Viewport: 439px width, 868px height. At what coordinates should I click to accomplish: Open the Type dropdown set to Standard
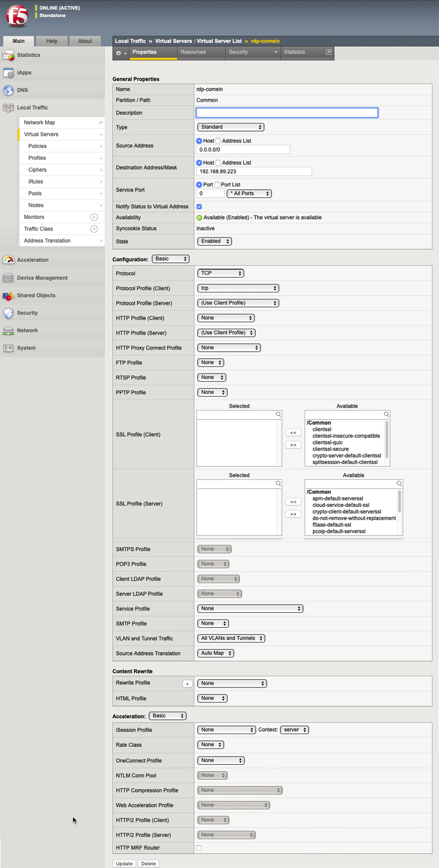coord(230,127)
